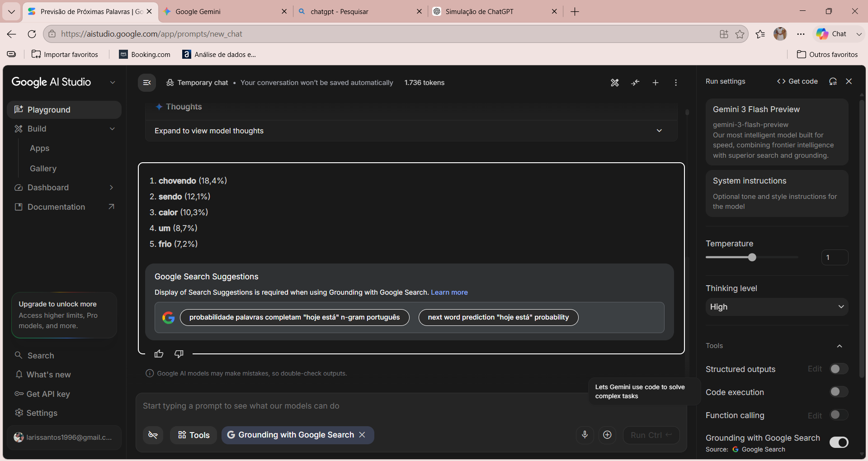Start a new chat with plus icon
This screenshot has height=461, width=868.
pyautogui.click(x=656, y=83)
